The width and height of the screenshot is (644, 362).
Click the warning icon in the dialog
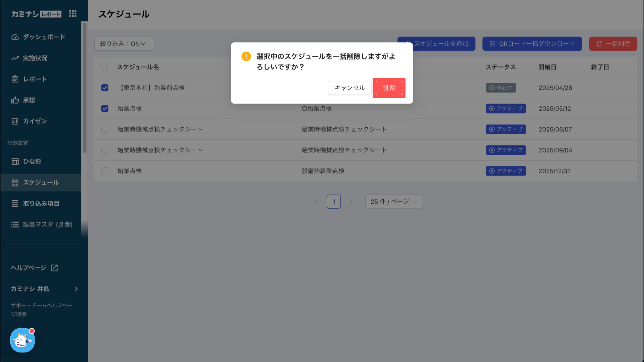(x=246, y=57)
